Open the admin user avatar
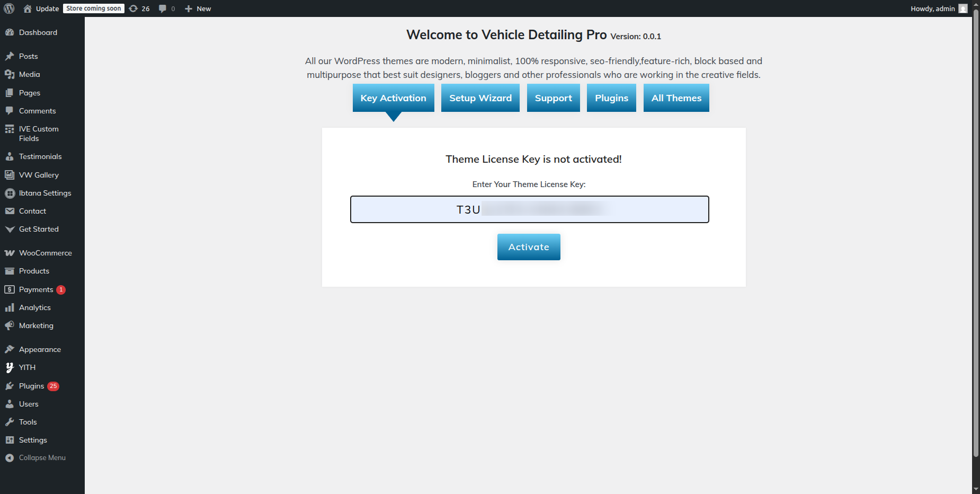Viewport: 980px width, 494px height. (963, 8)
